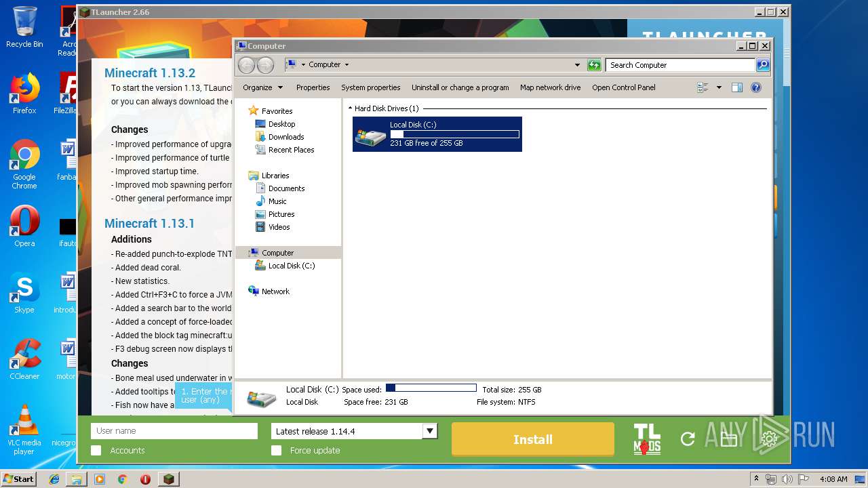Click Map network drive
Screen dimensions: 868x488
click(550, 87)
